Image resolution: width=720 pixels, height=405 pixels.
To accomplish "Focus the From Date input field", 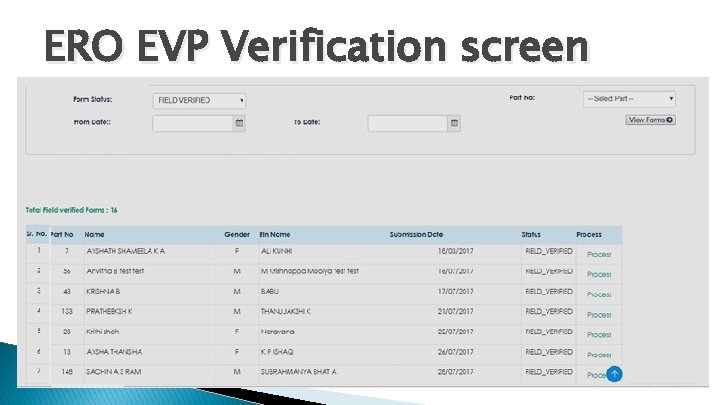I will coord(193,123).
